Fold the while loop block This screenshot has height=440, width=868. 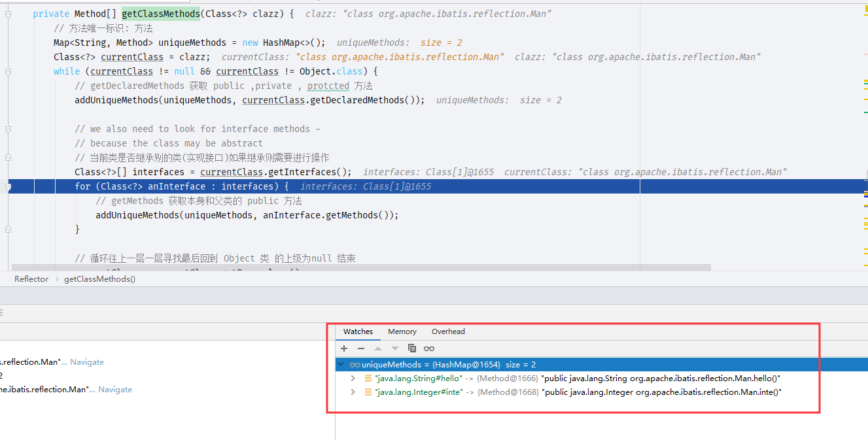[8, 71]
